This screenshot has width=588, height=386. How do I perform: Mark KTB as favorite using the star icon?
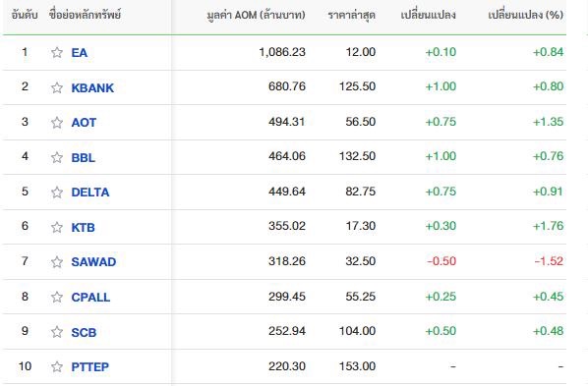tap(57, 227)
